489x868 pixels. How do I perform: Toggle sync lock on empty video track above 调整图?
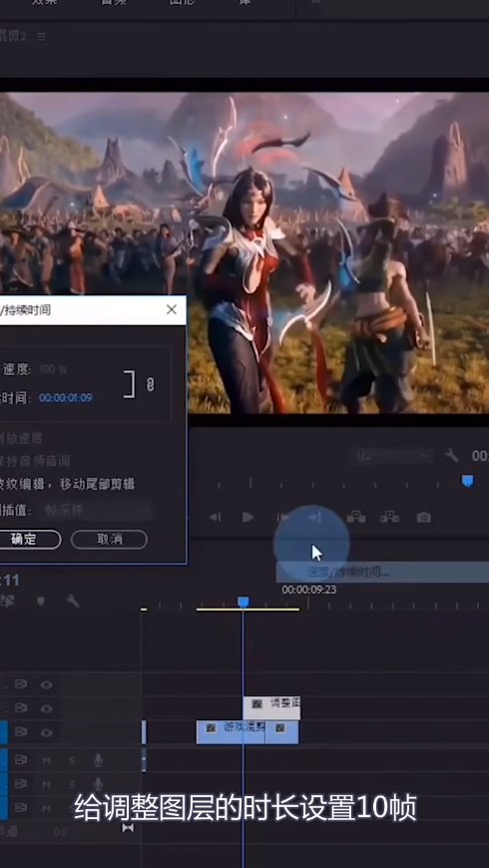21,684
